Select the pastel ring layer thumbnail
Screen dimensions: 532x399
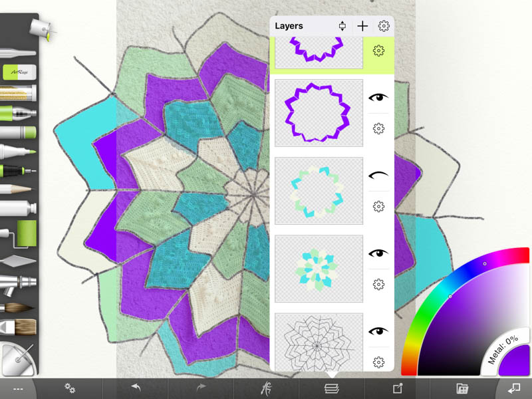click(x=319, y=191)
